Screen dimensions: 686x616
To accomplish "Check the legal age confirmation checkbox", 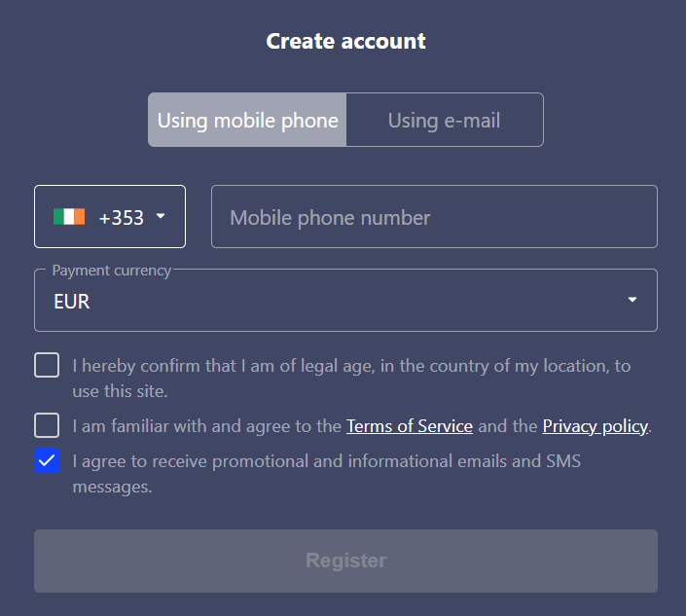I will [47, 365].
